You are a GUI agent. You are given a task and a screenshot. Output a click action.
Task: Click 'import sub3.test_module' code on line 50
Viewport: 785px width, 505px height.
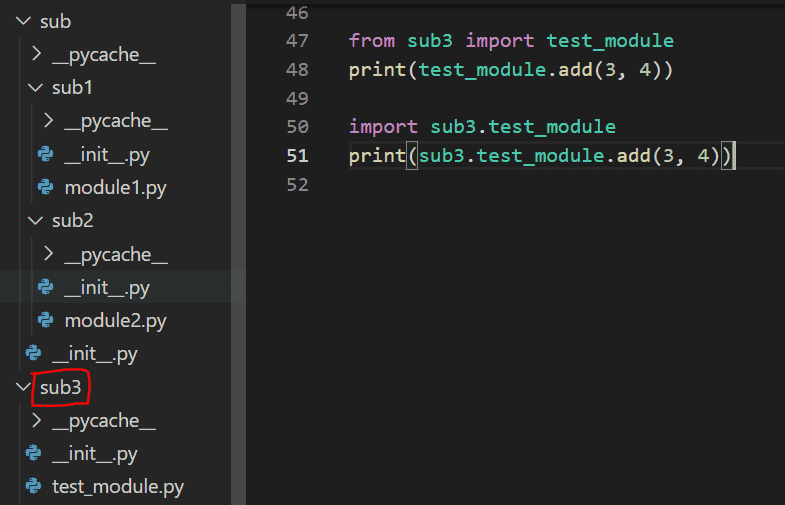(x=482, y=127)
